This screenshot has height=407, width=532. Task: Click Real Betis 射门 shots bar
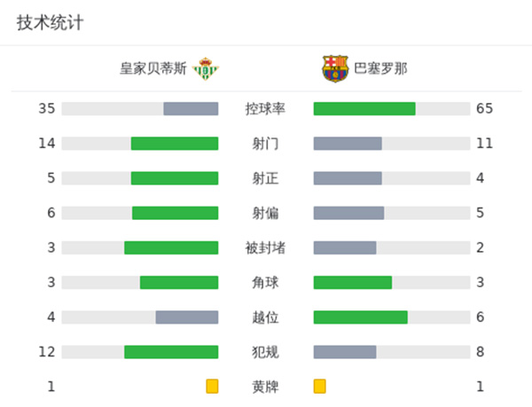click(x=140, y=144)
